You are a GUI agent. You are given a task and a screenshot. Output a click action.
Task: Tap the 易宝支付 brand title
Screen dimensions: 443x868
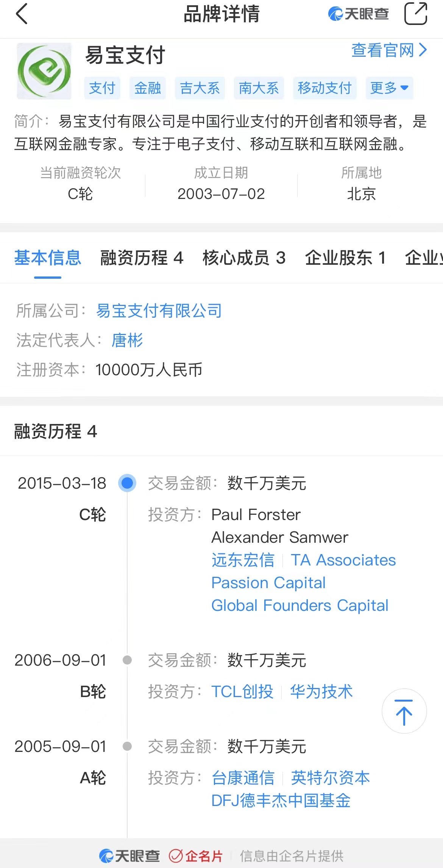(x=125, y=55)
